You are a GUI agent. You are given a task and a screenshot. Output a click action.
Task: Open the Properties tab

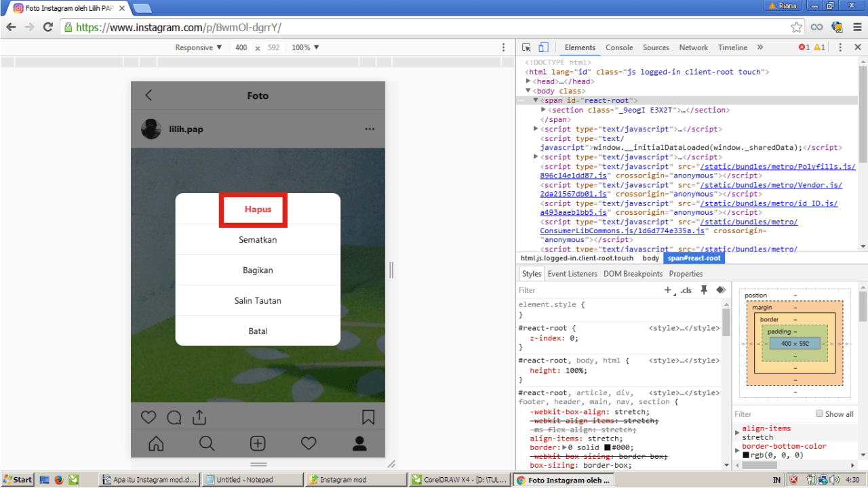point(686,274)
